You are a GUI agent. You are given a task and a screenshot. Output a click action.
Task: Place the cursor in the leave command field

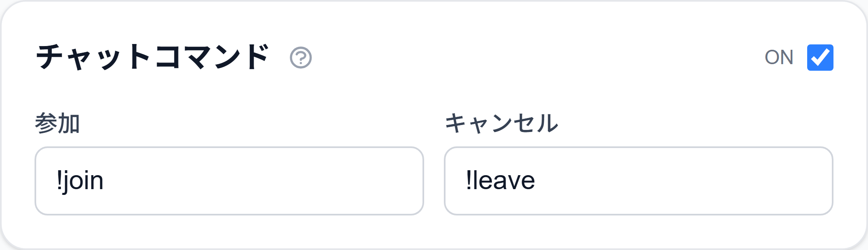click(639, 181)
